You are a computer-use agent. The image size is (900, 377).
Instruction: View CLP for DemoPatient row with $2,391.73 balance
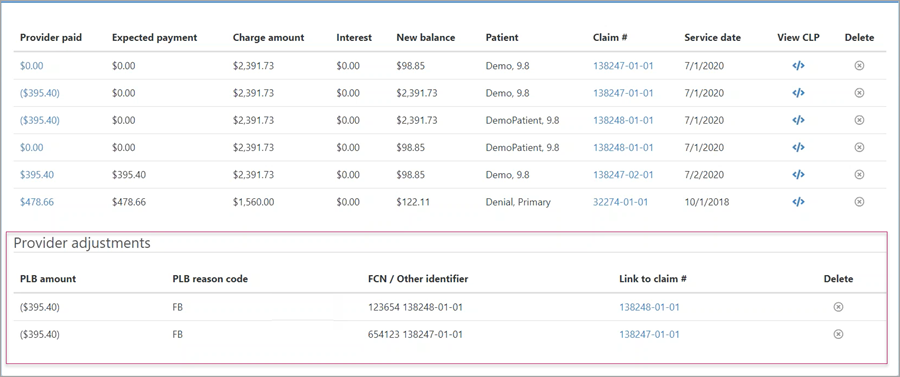point(798,120)
